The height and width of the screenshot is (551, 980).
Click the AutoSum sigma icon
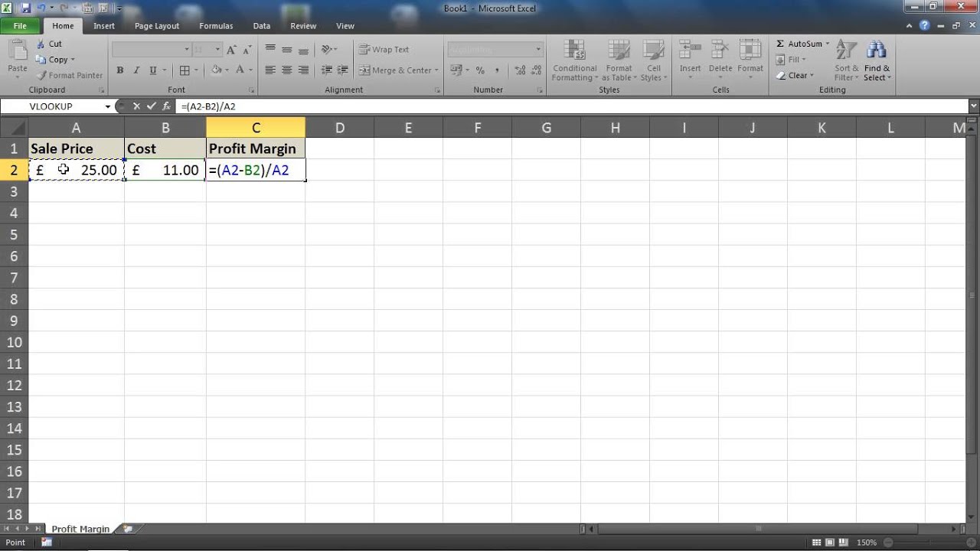780,44
